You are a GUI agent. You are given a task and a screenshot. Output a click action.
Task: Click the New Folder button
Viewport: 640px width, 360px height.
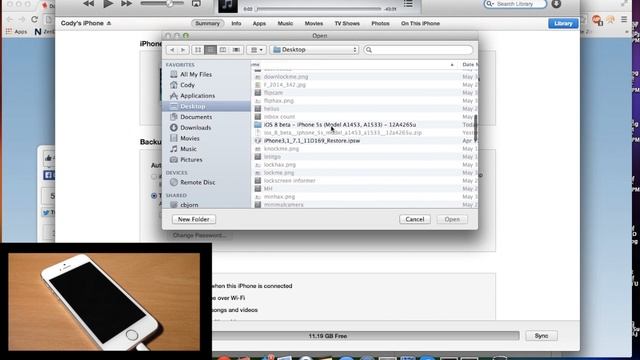[x=193, y=219]
